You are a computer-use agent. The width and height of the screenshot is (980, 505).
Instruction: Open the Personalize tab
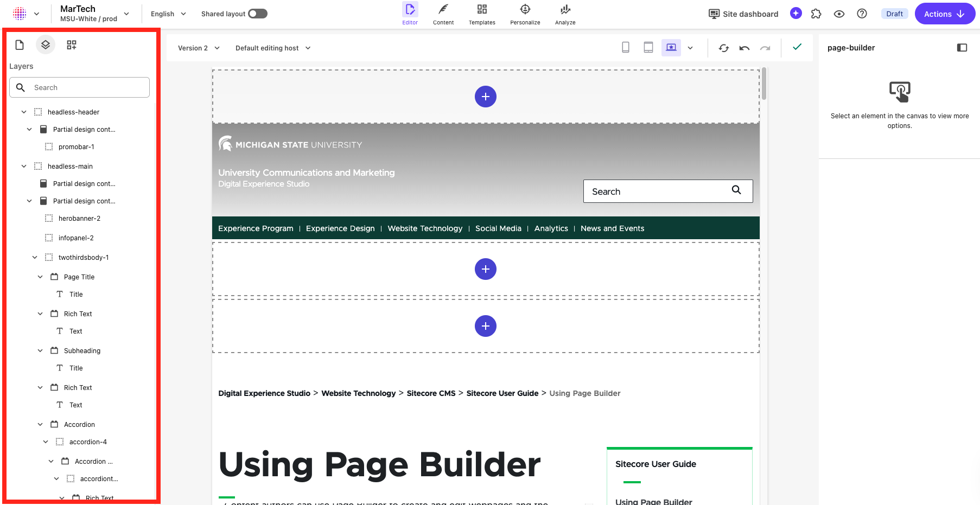click(525, 14)
